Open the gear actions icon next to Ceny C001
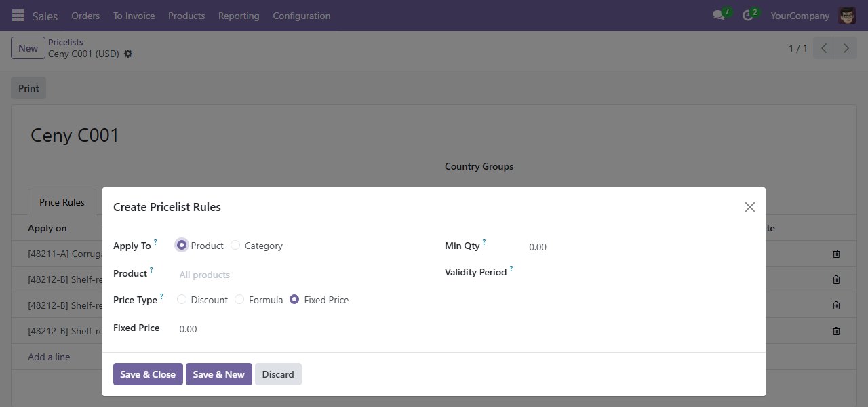 pos(128,54)
